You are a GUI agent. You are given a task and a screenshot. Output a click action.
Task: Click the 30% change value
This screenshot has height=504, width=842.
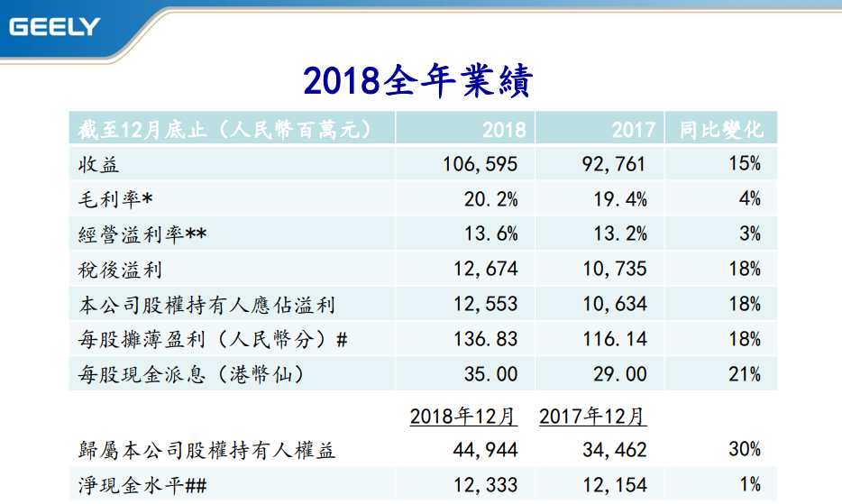(x=745, y=450)
